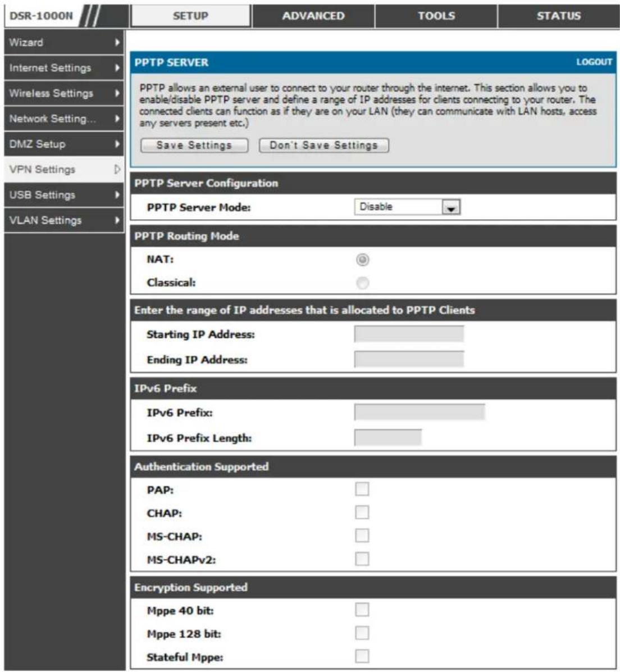620x672 pixels.
Task: Open DMZ Setup in the sidebar
Action: [64, 144]
